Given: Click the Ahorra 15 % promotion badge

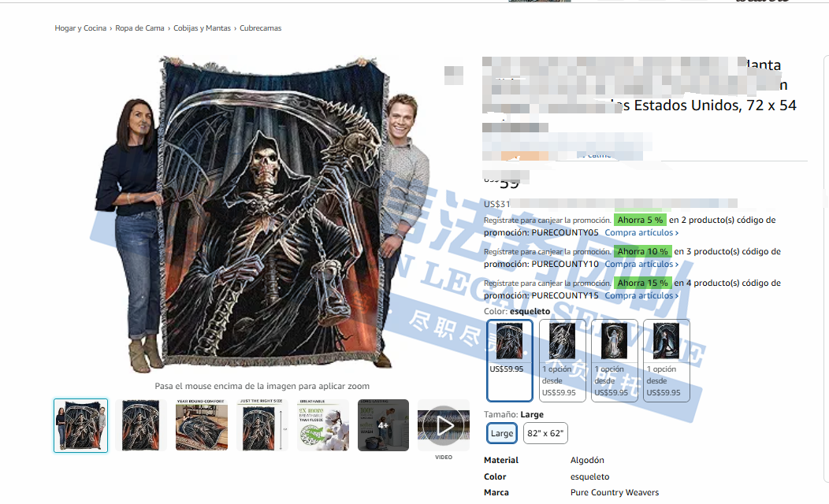Looking at the screenshot, I should pyautogui.click(x=642, y=283).
